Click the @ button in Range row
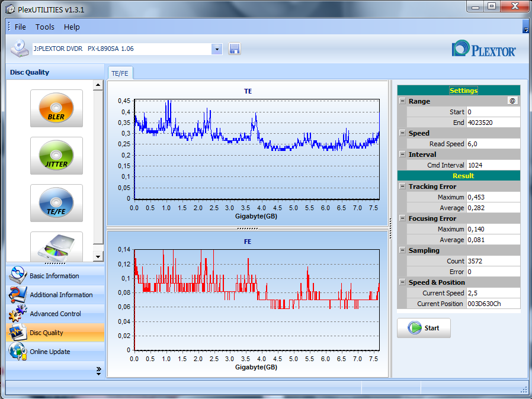 512,101
